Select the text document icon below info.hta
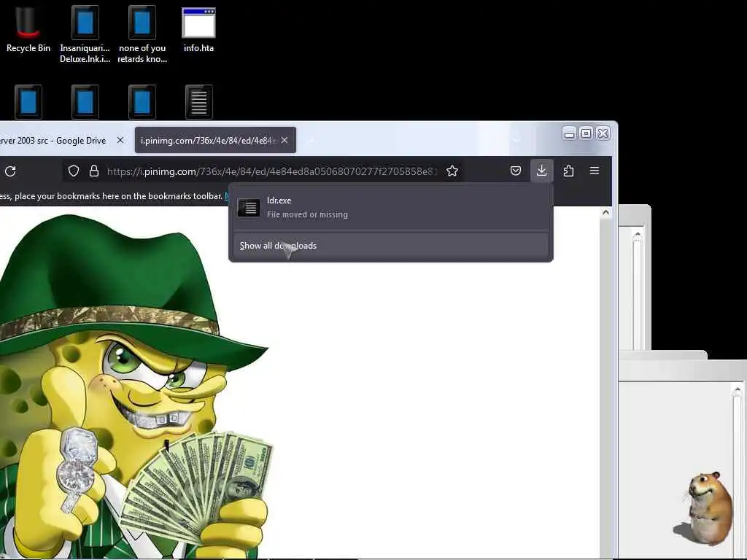This screenshot has height=560, width=747. 198,102
